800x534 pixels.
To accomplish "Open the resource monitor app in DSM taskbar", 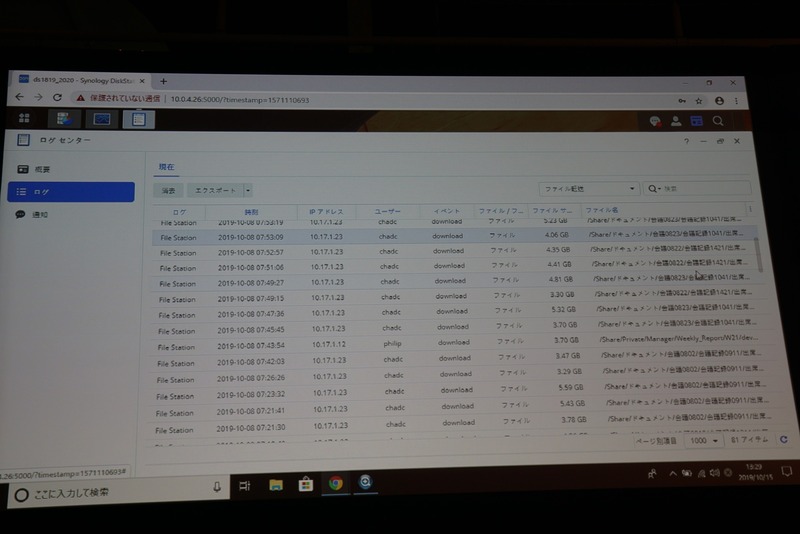I will [102, 119].
